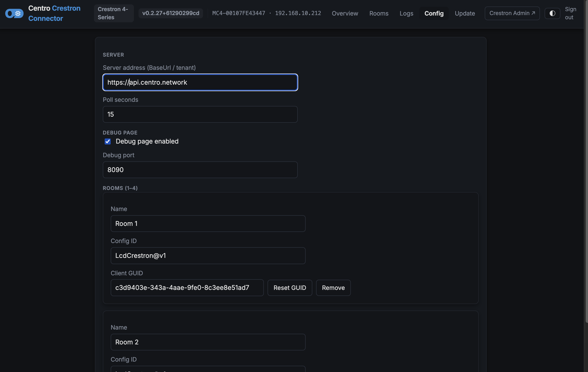Reset GUID for Room 1
The width and height of the screenshot is (588, 372).
tap(290, 288)
